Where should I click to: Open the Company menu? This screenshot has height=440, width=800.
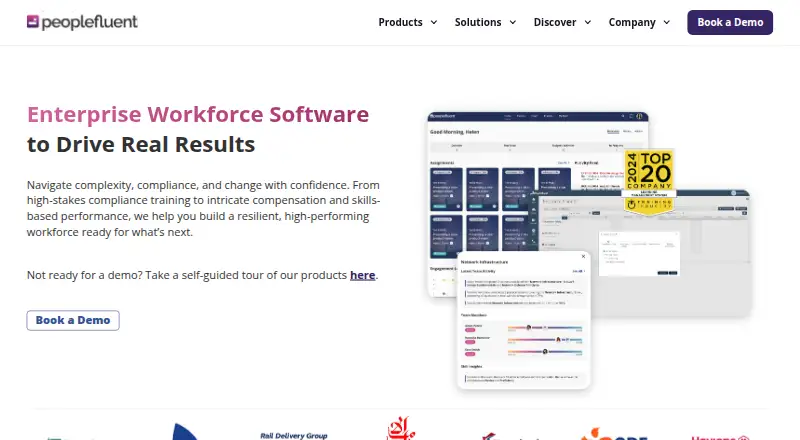pyautogui.click(x=632, y=22)
